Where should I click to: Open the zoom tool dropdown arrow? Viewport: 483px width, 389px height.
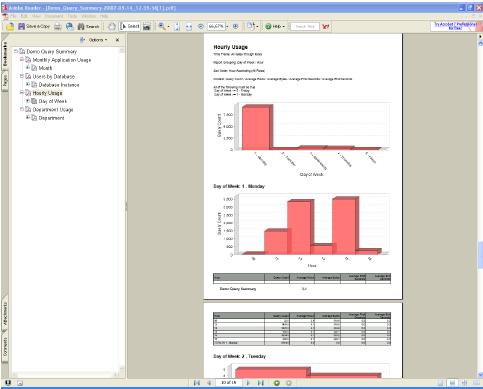point(168,27)
